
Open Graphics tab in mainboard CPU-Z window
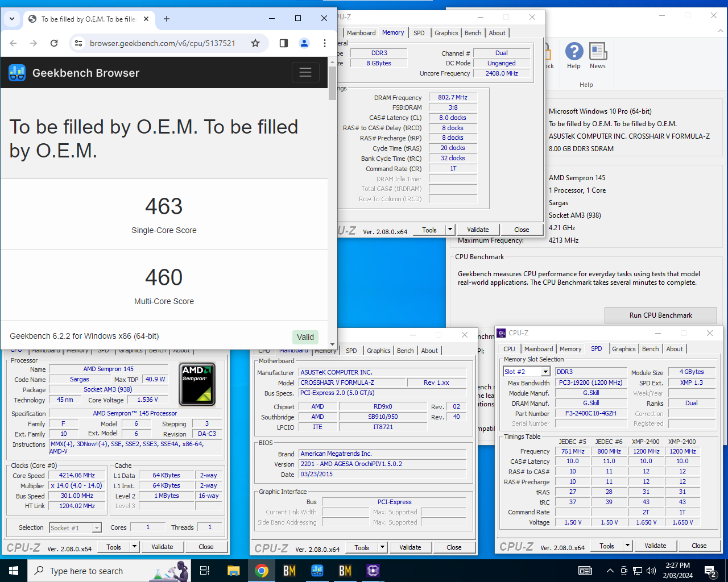[x=379, y=351]
